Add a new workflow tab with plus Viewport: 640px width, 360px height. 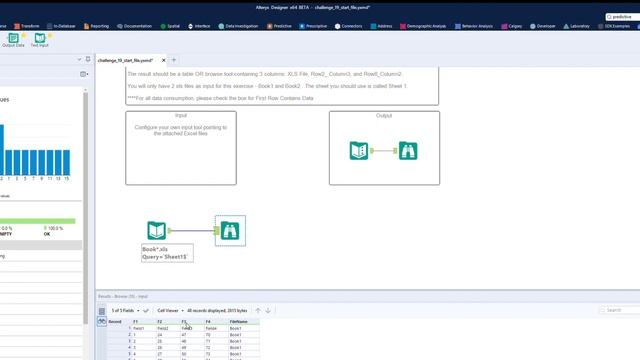[x=173, y=60]
